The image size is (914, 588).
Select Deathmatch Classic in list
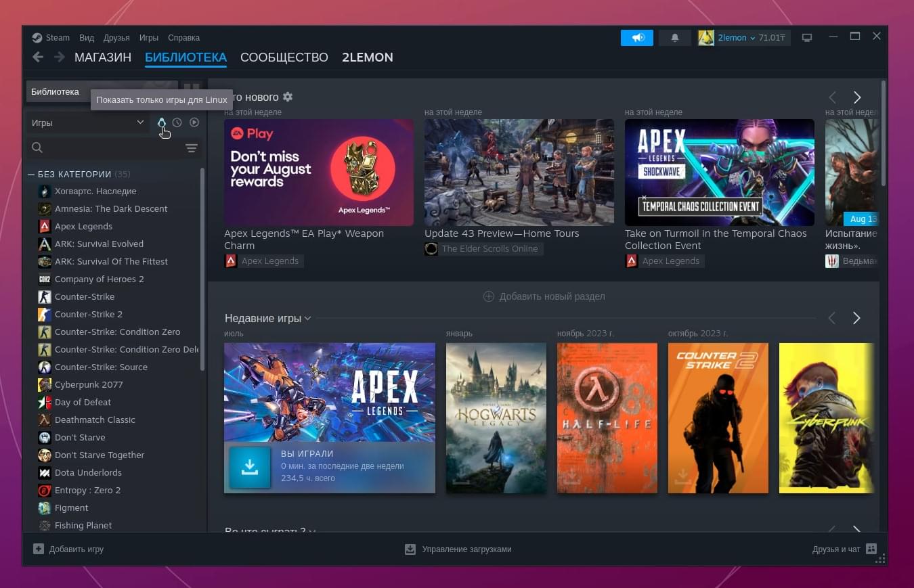[x=95, y=420]
